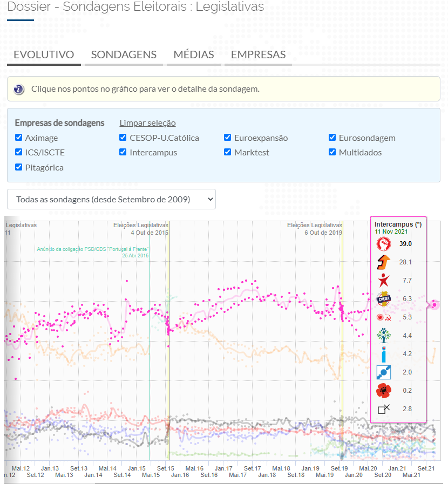Click the Chega party logo
Viewport: 448px width, 484px height.
point(383,299)
